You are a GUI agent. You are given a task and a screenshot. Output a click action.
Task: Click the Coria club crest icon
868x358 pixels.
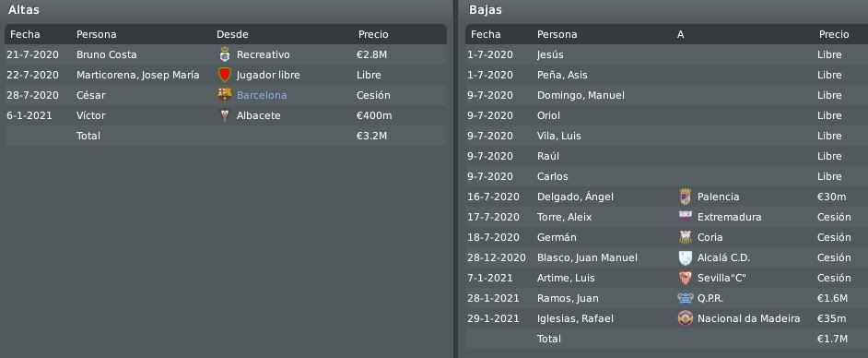[x=686, y=237]
